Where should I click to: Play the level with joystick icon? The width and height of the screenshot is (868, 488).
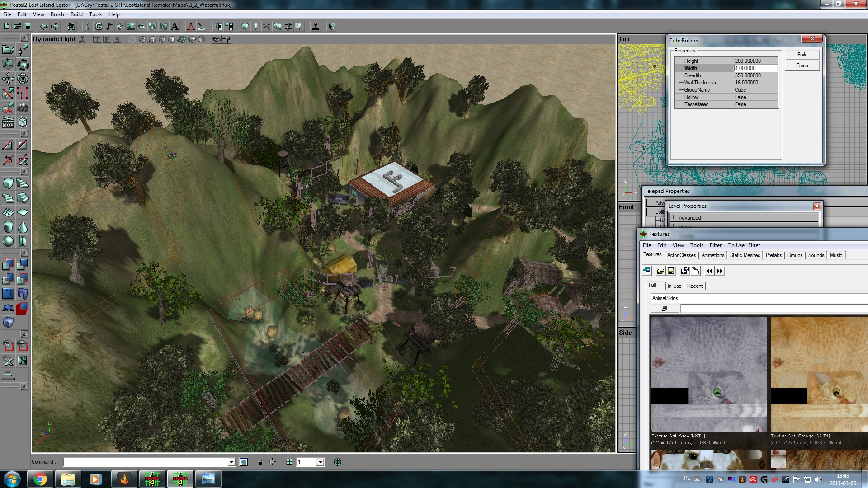[316, 26]
